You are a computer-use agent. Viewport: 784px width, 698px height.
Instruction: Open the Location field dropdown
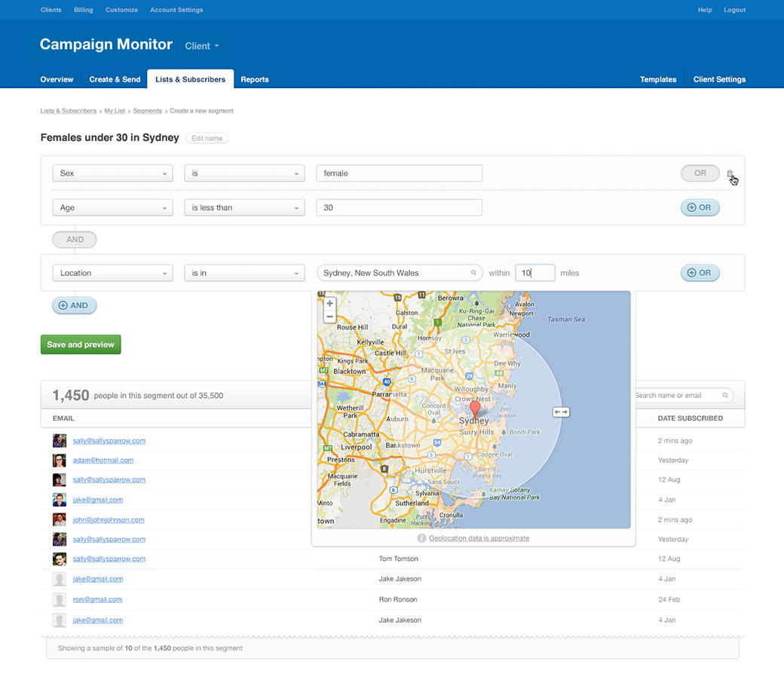click(x=112, y=273)
